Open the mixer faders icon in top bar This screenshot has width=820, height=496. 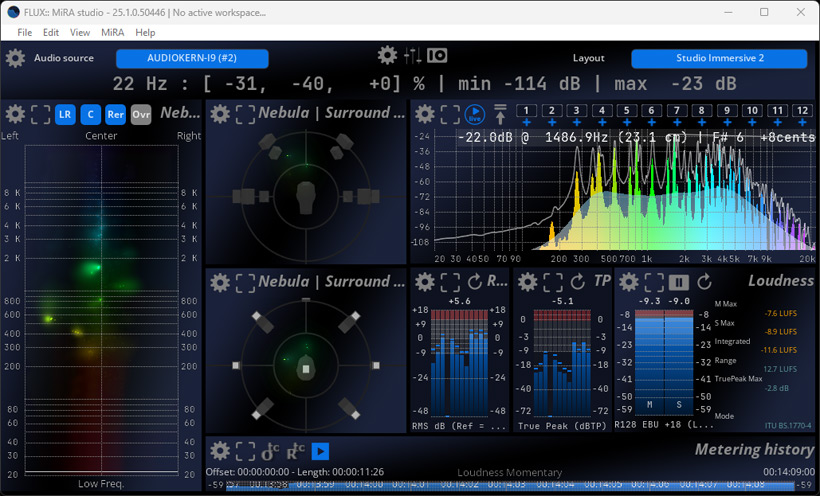413,55
